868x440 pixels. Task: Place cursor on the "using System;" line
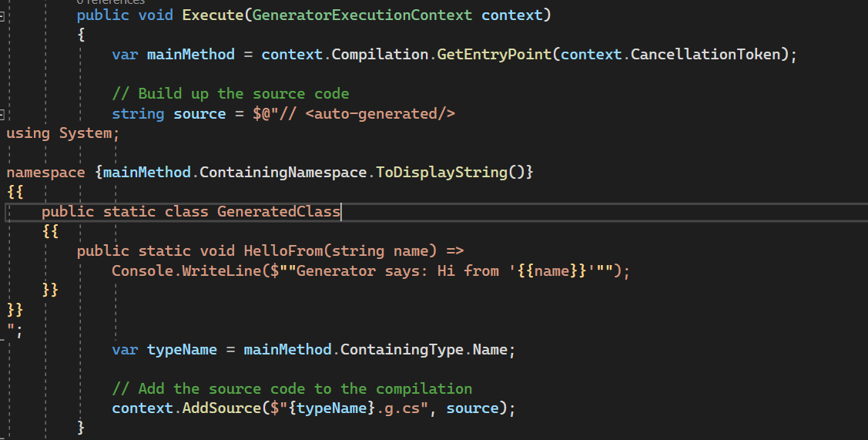pyautogui.click(x=63, y=133)
